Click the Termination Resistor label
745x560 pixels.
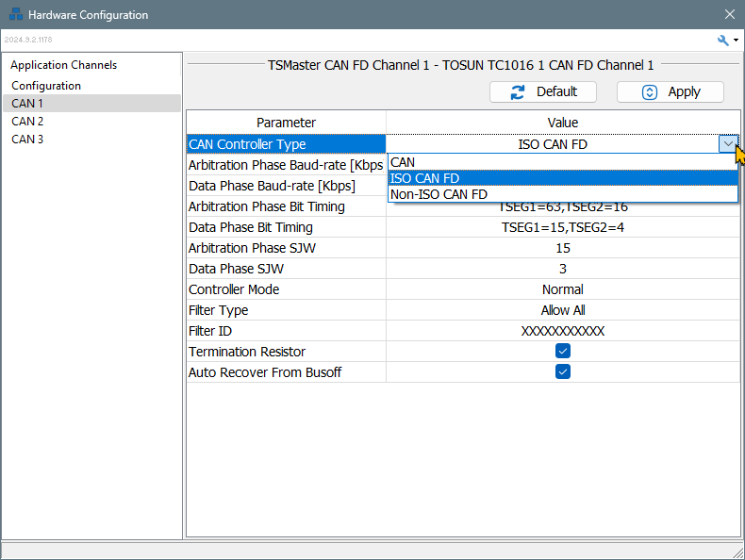(x=246, y=352)
